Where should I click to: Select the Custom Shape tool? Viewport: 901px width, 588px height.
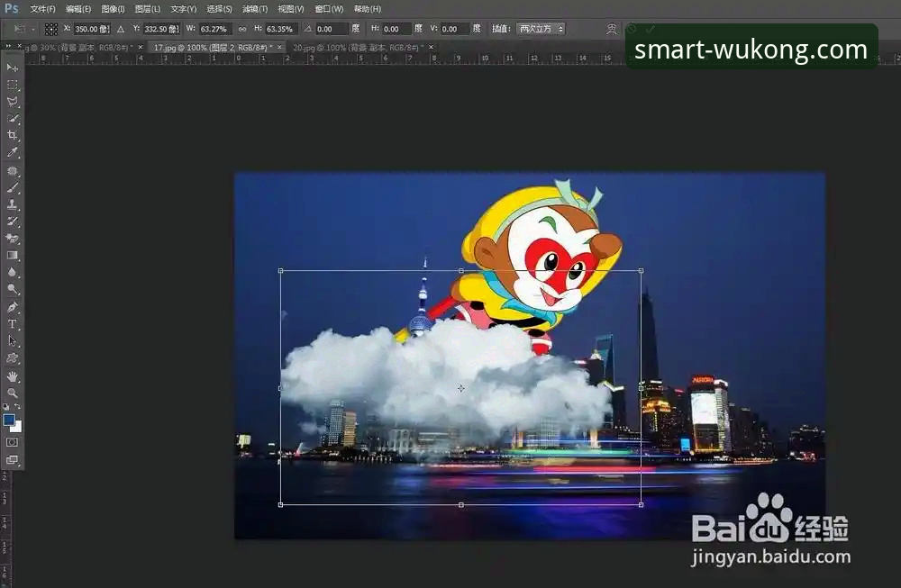[12, 358]
